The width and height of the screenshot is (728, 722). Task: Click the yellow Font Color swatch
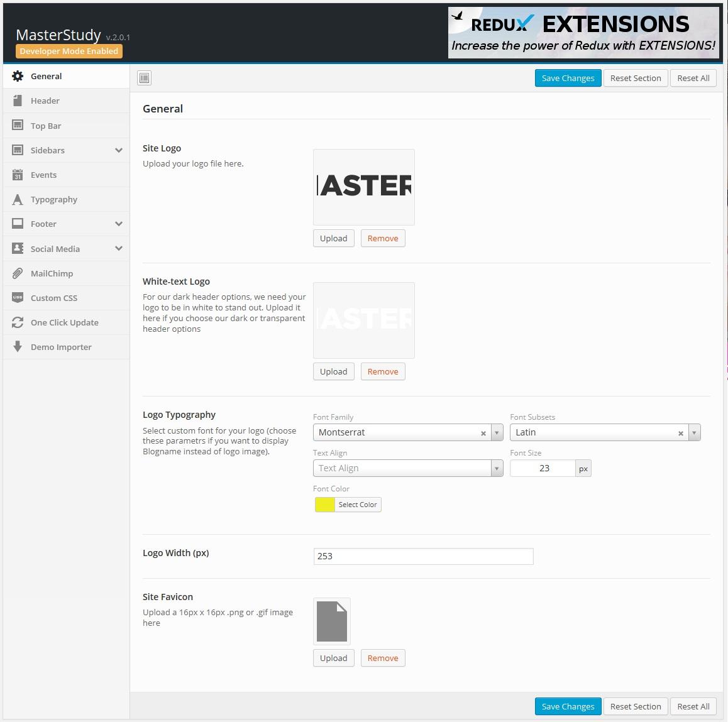pos(324,505)
